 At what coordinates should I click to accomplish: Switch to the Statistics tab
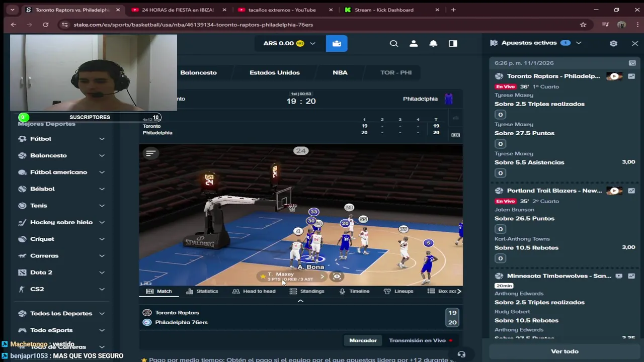tap(202, 291)
